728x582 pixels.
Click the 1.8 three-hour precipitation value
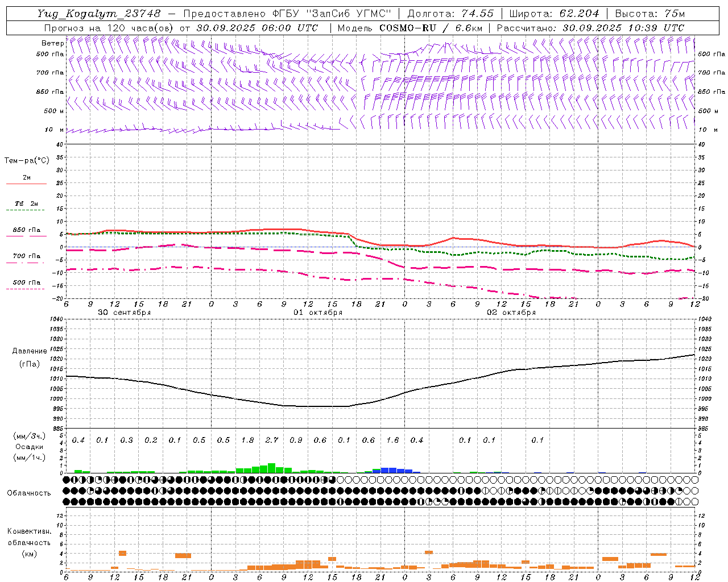[247, 440]
